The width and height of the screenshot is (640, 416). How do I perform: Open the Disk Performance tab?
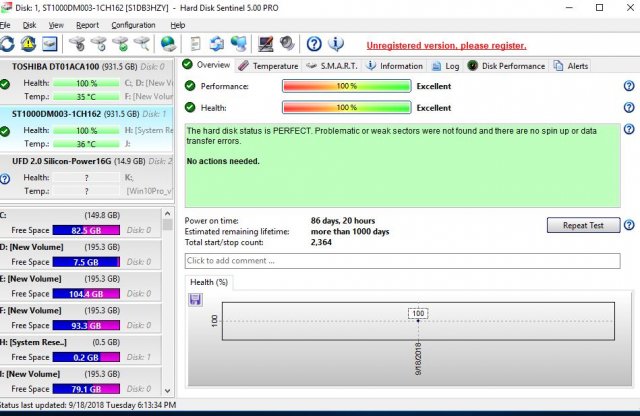click(x=513, y=66)
